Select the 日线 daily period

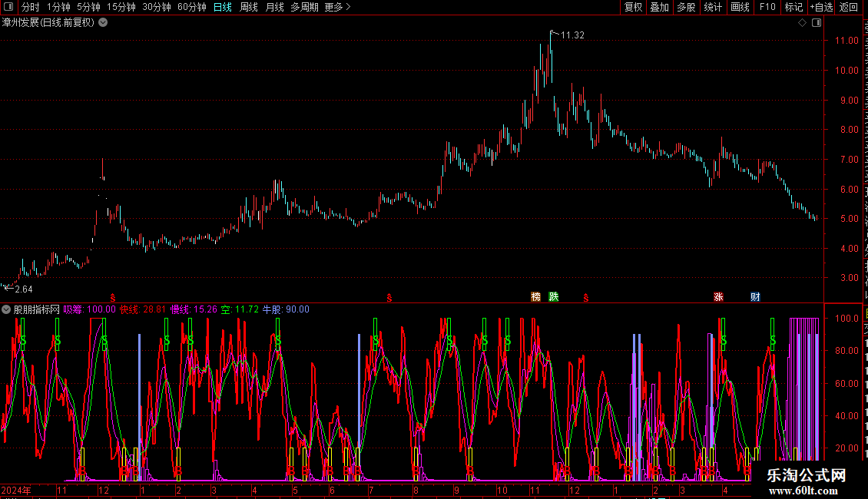pos(223,7)
